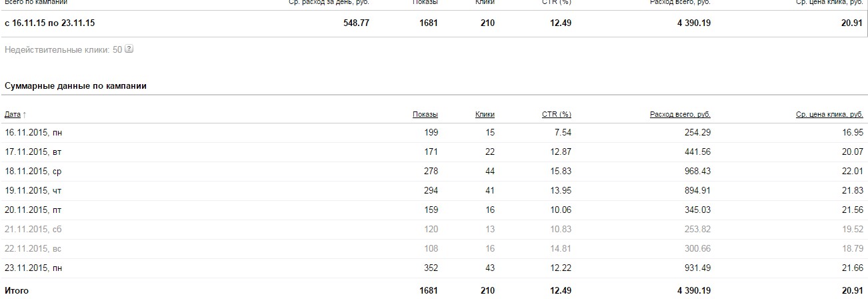The width and height of the screenshot is (868, 299).
Task: Sort by the underlined Клики column header
Action: (485, 114)
